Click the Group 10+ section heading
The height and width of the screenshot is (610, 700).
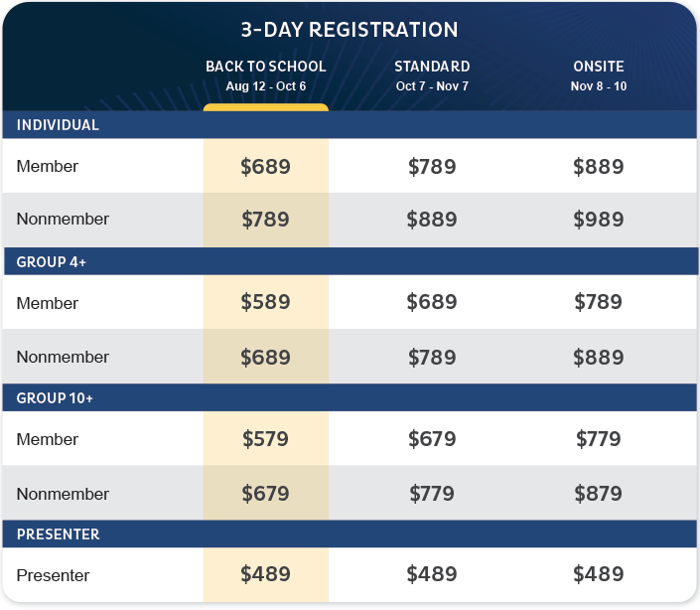[x=55, y=397]
